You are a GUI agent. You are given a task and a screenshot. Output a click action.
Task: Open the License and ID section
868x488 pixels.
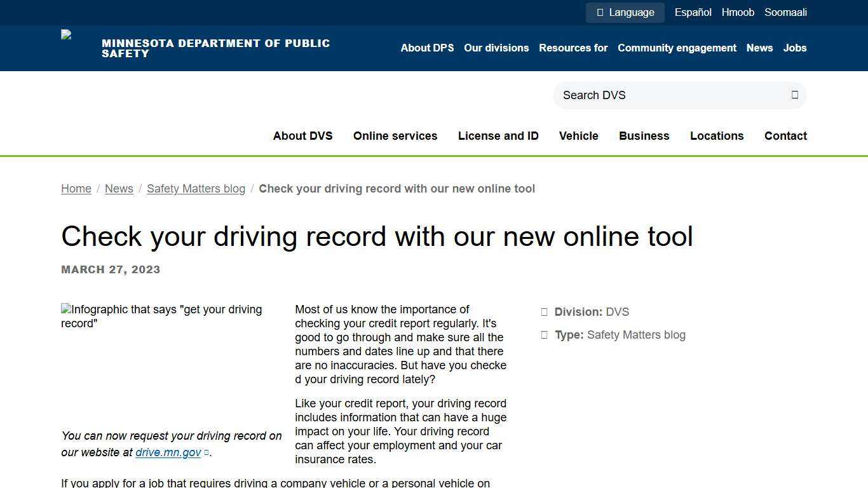tap(498, 135)
